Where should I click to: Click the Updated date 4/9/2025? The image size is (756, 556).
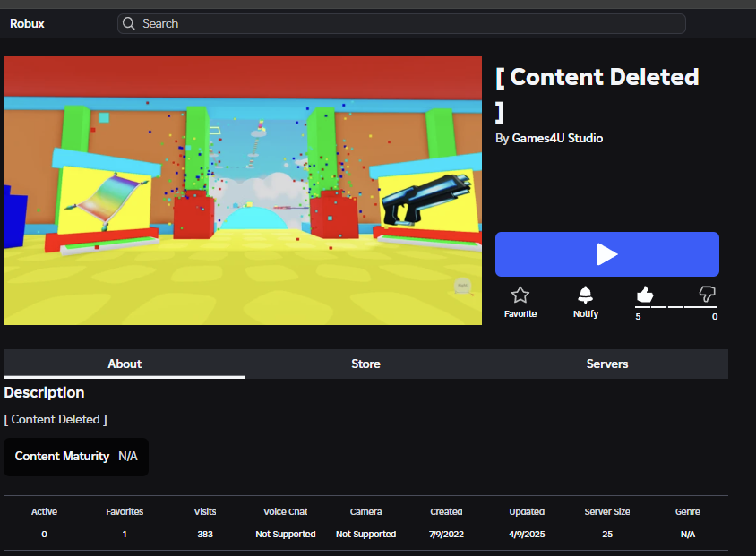pos(527,534)
